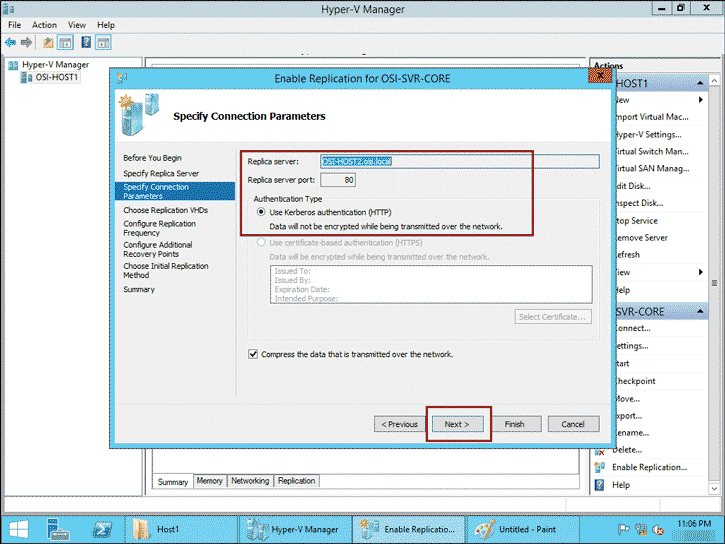The width and height of the screenshot is (725, 544).
Task: Click the Hyper-V Manager tree root icon
Action: (13, 65)
